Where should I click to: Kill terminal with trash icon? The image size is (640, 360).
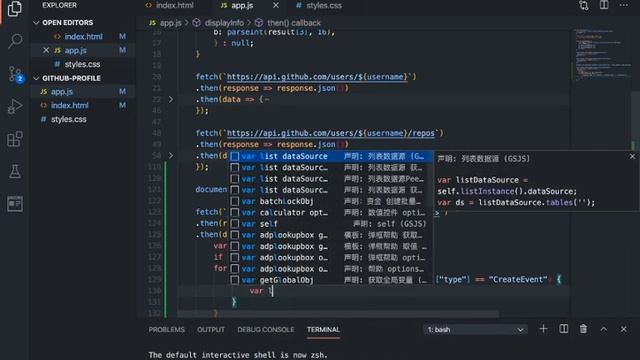pyautogui.click(x=583, y=329)
